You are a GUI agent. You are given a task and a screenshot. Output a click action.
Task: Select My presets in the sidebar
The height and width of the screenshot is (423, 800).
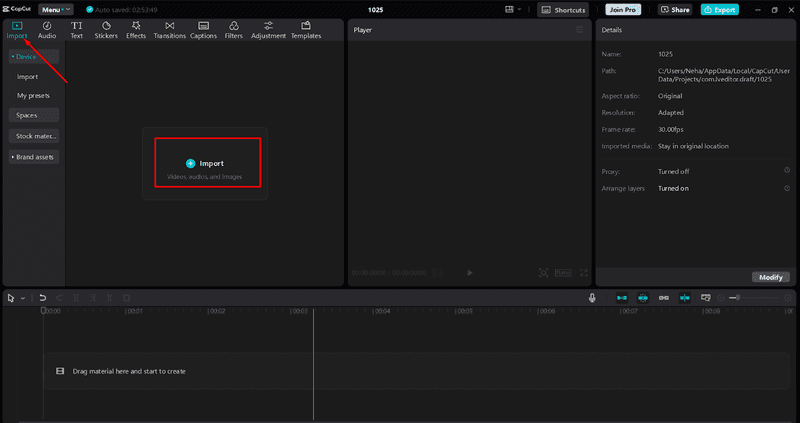(x=35, y=95)
